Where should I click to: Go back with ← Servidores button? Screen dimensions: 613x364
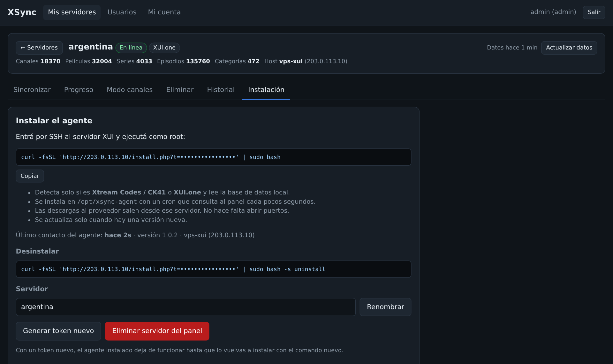(39, 48)
